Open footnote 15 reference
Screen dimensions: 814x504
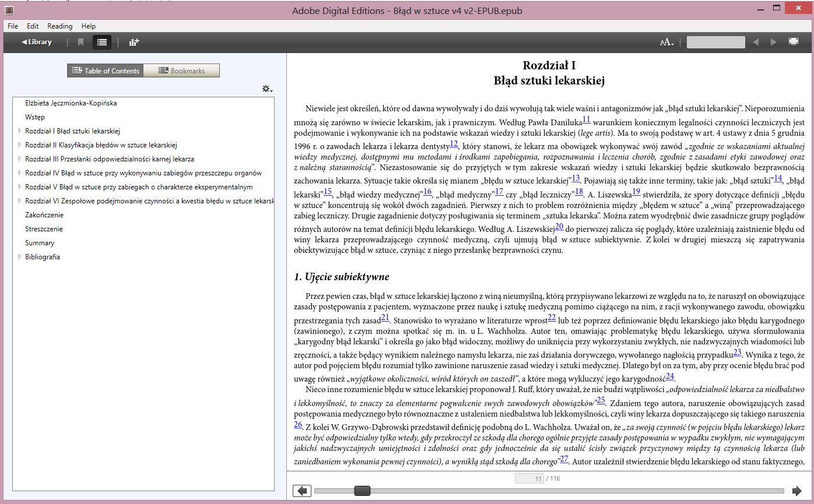point(328,191)
